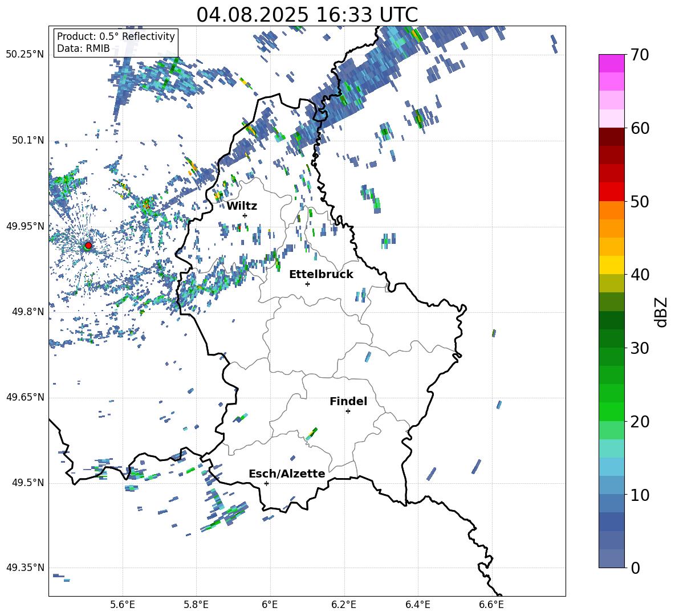Pick the light green swatch just below 20

(611, 430)
